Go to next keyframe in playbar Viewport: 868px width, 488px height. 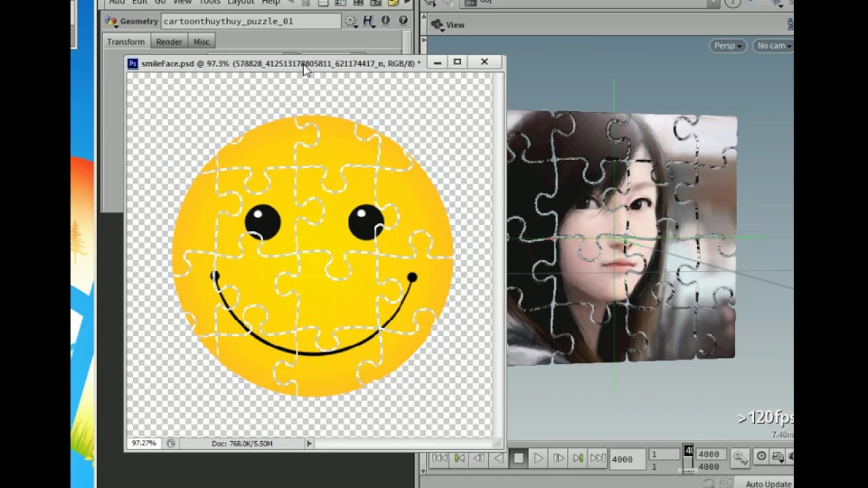click(x=578, y=459)
